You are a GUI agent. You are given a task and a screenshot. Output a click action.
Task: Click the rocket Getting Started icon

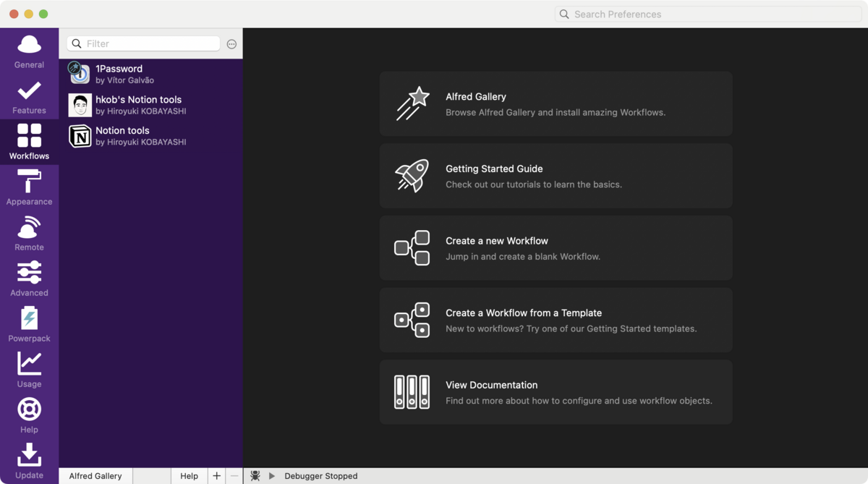point(412,176)
